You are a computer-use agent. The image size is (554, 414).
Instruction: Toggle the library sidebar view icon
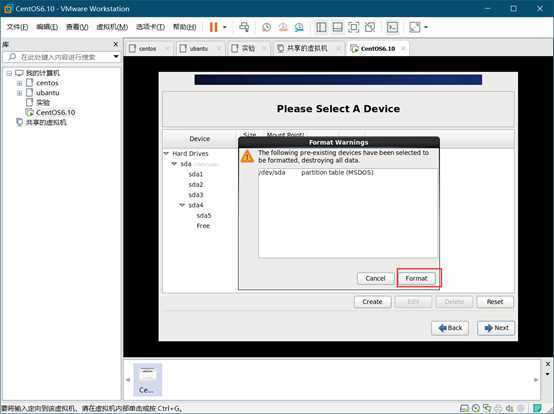[x=321, y=27]
